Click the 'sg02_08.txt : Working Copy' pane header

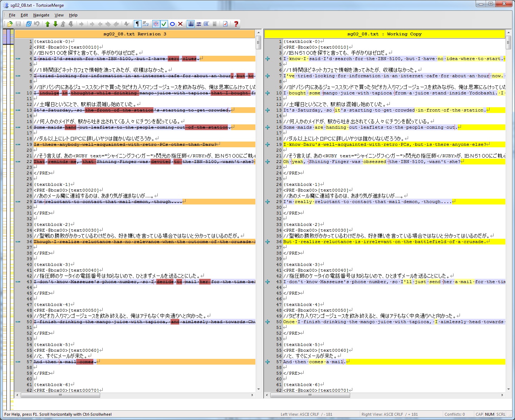pyautogui.click(x=384, y=34)
